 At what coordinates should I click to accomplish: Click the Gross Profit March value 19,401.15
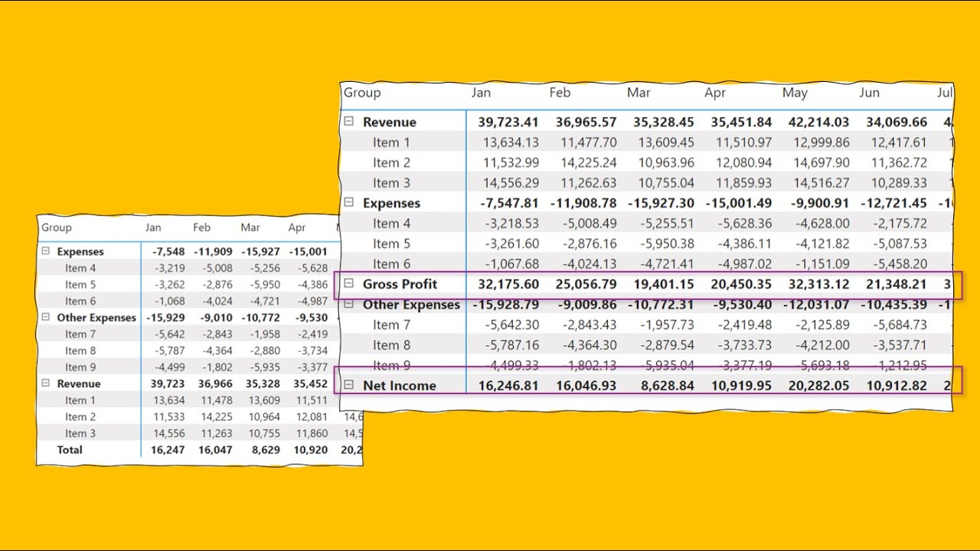click(x=664, y=285)
